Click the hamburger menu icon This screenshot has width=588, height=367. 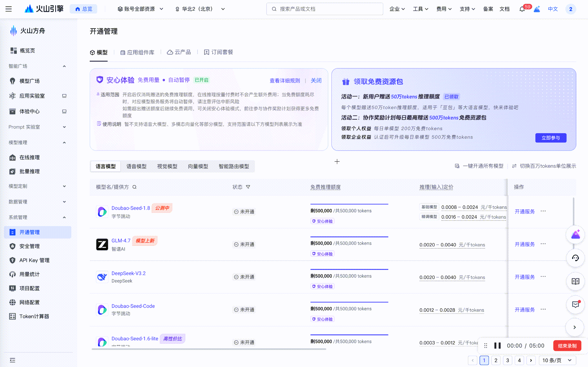click(x=9, y=9)
